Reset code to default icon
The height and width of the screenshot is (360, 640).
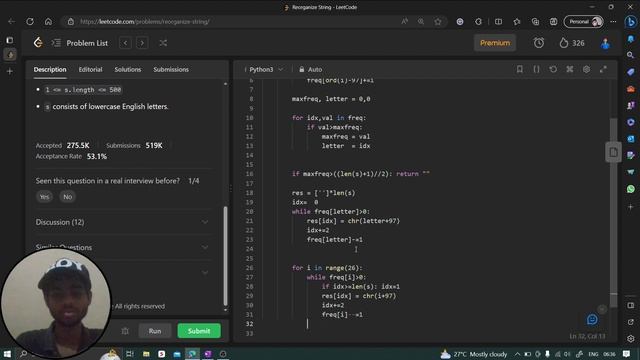click(x=553, y=69)
